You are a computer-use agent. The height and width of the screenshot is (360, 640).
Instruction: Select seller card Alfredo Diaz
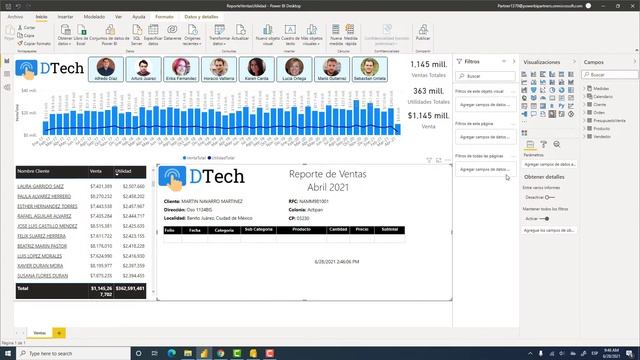(106, 69)
